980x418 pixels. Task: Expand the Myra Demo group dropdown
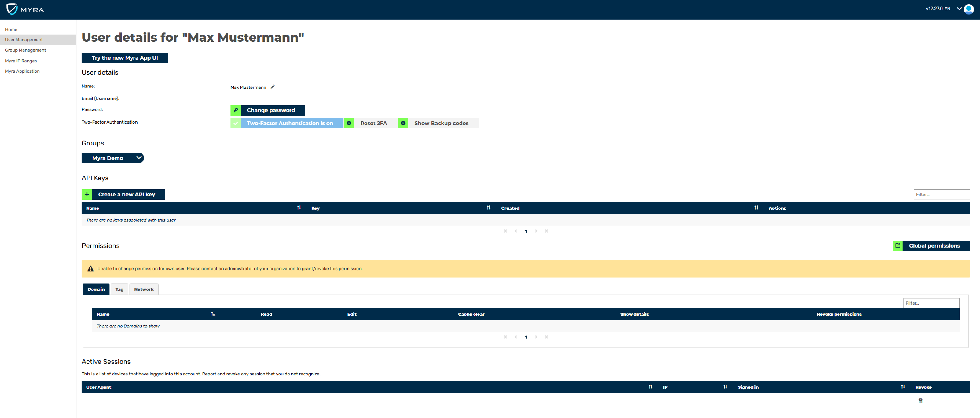point(113,158)
